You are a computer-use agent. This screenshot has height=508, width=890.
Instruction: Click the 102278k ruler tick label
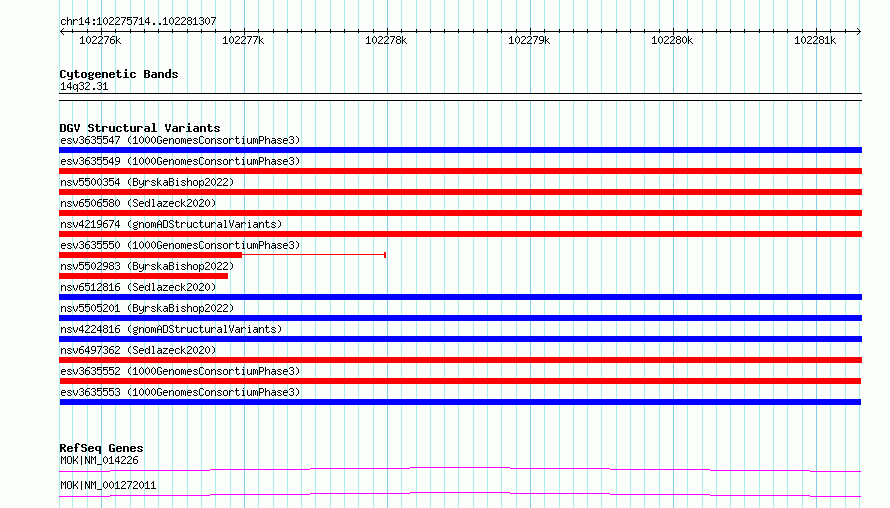coord(386,40)
